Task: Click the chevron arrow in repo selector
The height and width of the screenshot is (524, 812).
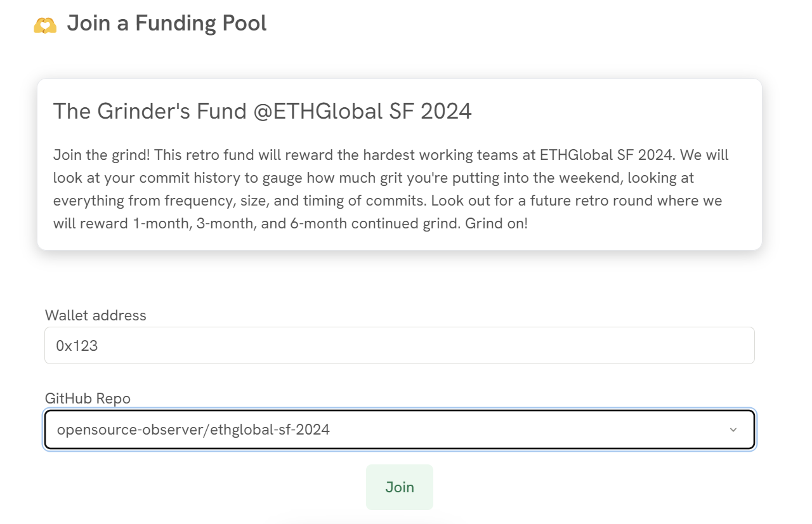Action: coord(733,429)
